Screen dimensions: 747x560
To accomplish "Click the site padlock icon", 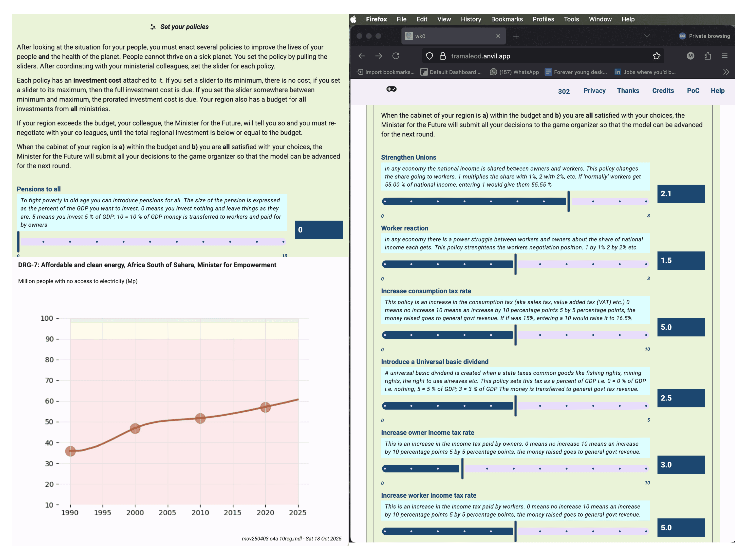I will tap(442, 56).
